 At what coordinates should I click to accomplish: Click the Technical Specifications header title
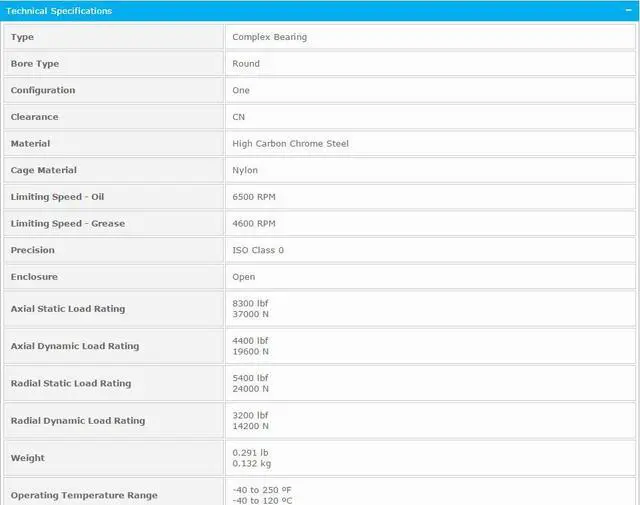pyautogui.click(x=60, y=11)
